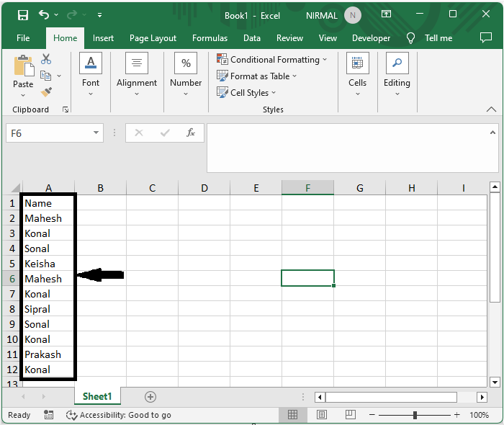The height and width of the screenshot is (425, 504).
Task: Open the Developer tab
Action: coord(372,38)
